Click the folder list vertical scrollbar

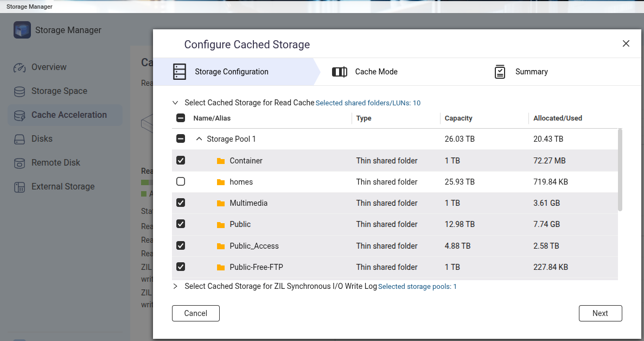click(620, 169)
